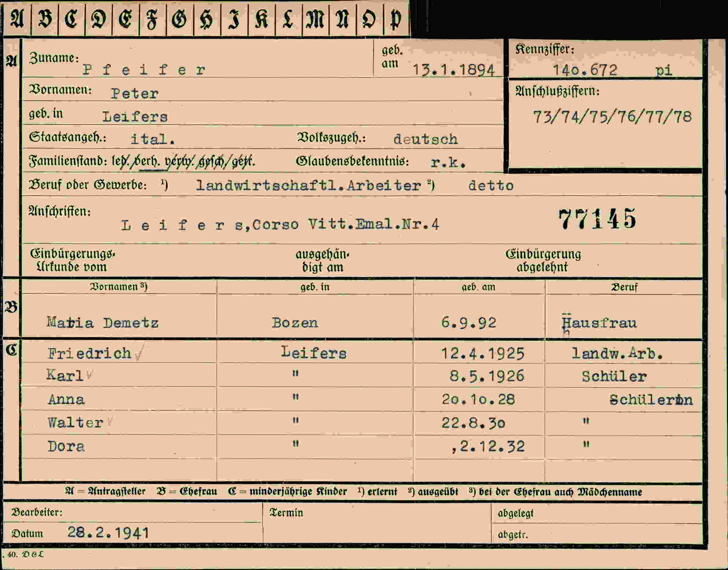This screenshot has height=570, width=728.
Task: Click the child name 'Dora'
Action: tap(66, 447)
